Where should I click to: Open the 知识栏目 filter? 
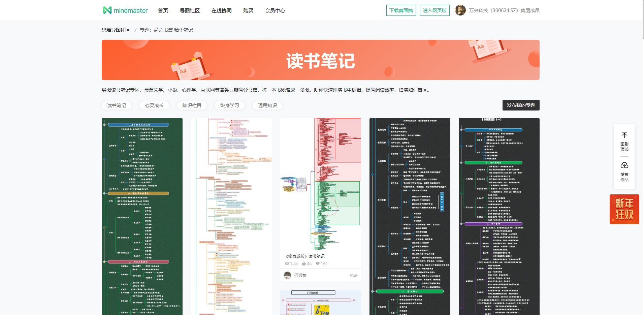pyautogui.click(x=192, y=105)
